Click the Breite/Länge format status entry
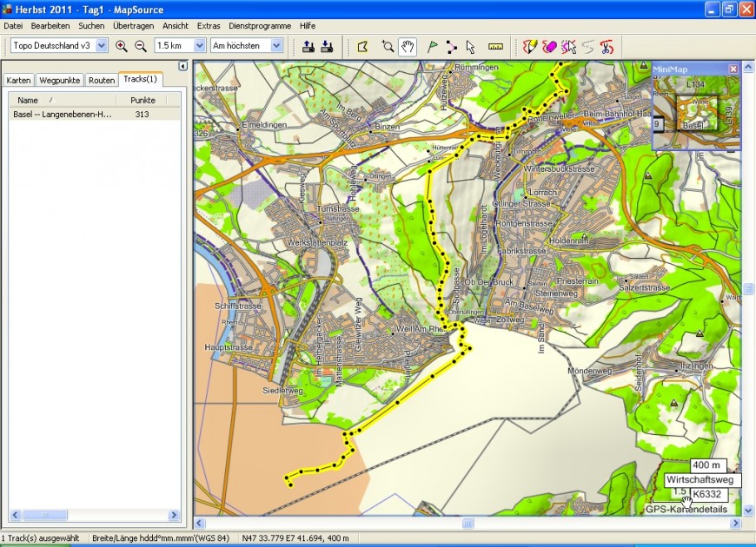The width and height of the screenshot is (756, 547). (160, 538)
